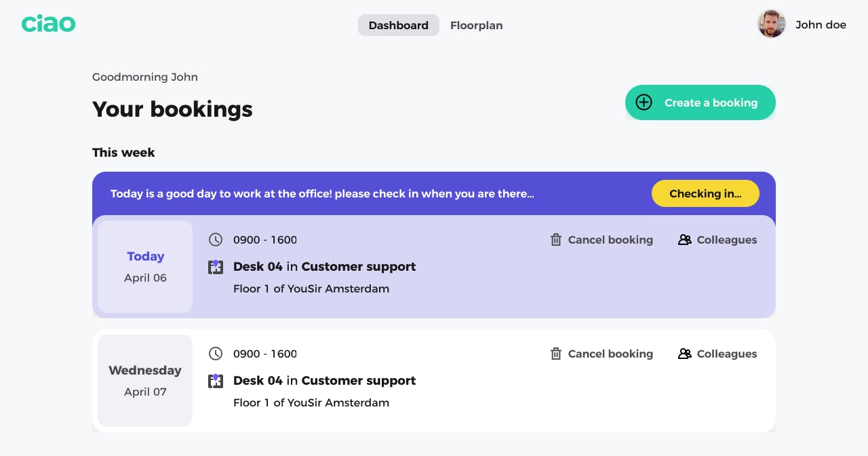Click trash icon for today's booking

tap(556, 240)
